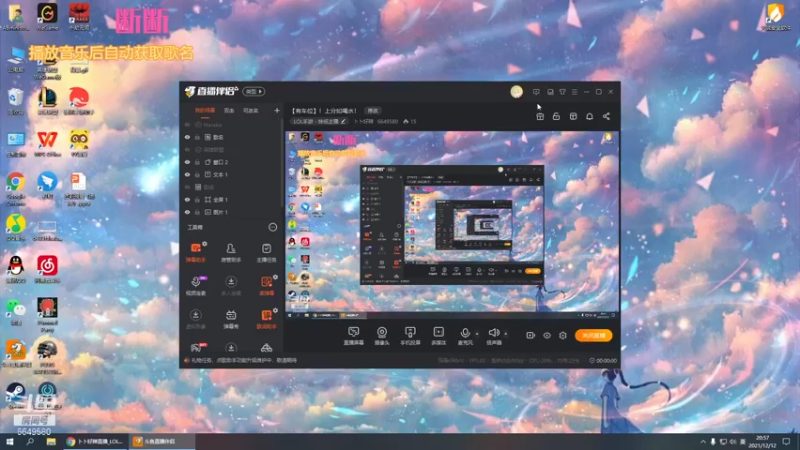Open the Douyu companion taskbar button
The height and width of the screenshot is (450, 800).
tap(161, 441)
